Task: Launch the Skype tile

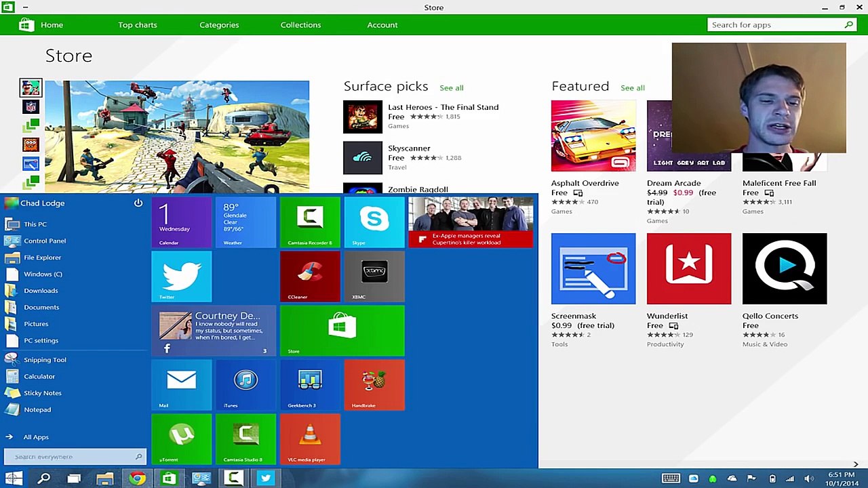Action: point(374,222)
